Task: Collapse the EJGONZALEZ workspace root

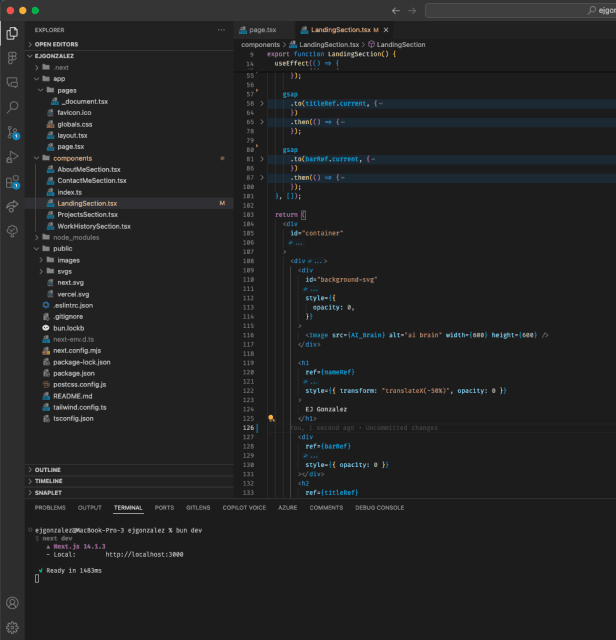Action: (x=129, y=56)
